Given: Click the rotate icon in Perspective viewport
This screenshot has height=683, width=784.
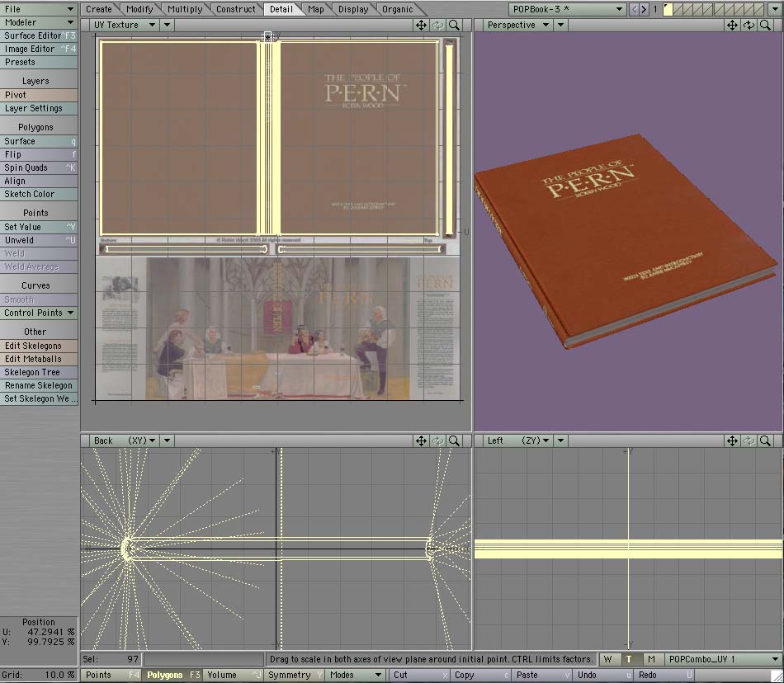Looking at the screenshot, I should [749, 25].
